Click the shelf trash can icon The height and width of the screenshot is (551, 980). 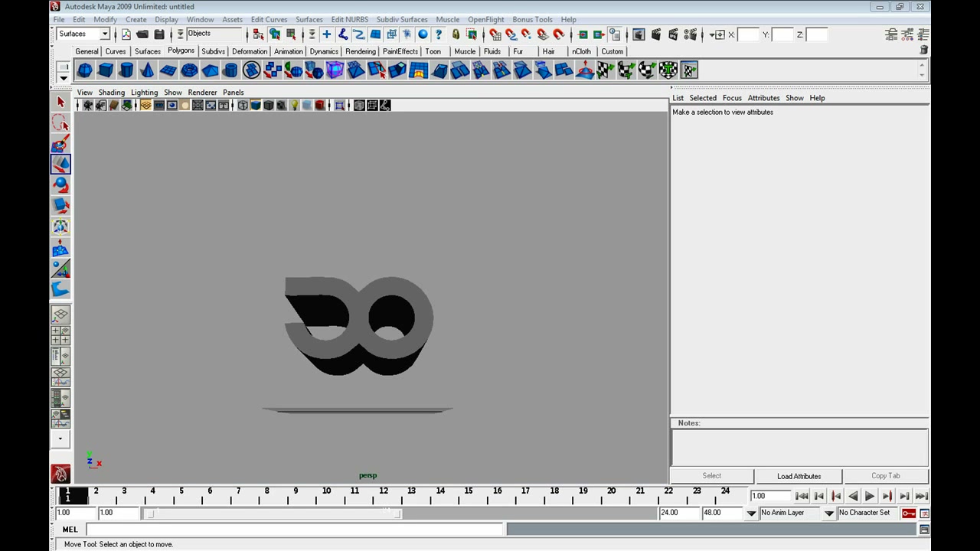pos(924,51)
